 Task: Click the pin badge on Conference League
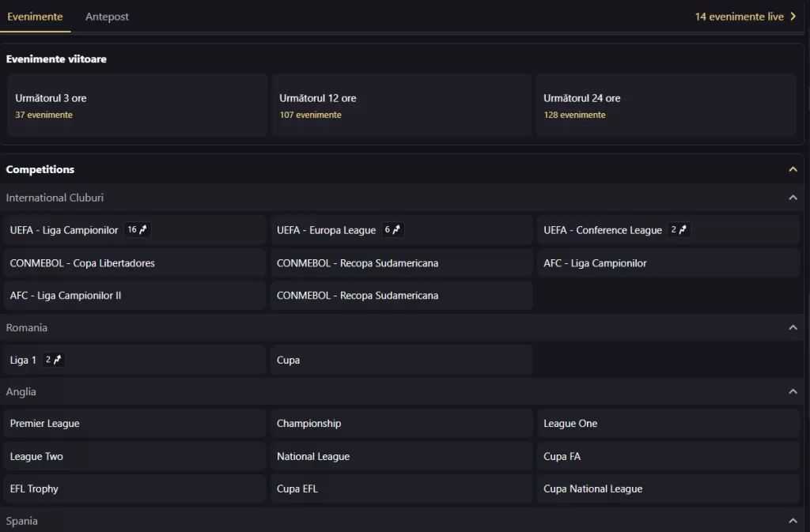[x=678, y=229]
